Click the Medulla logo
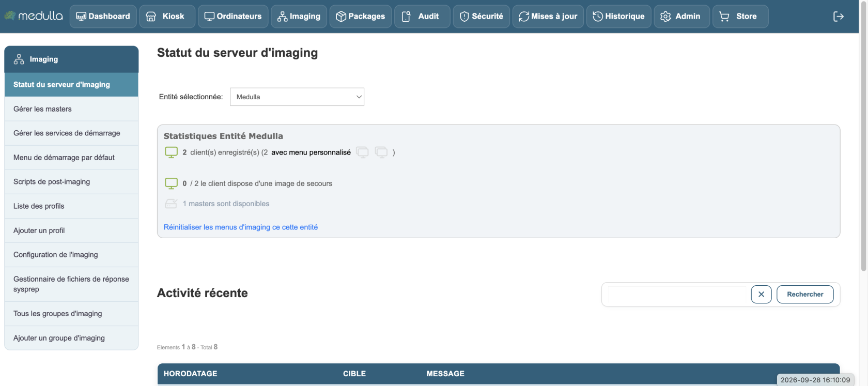868x386 pixels. point(34,16)
